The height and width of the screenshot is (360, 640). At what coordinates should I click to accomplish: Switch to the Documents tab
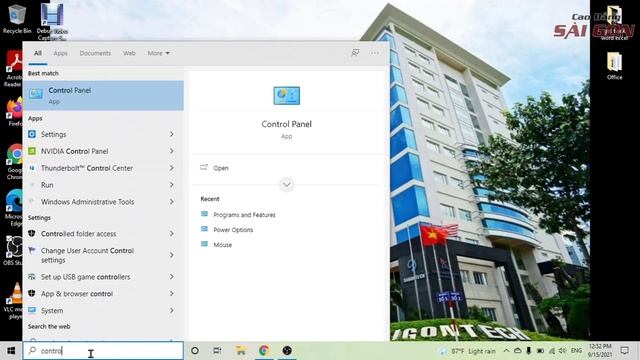point(95,53)
